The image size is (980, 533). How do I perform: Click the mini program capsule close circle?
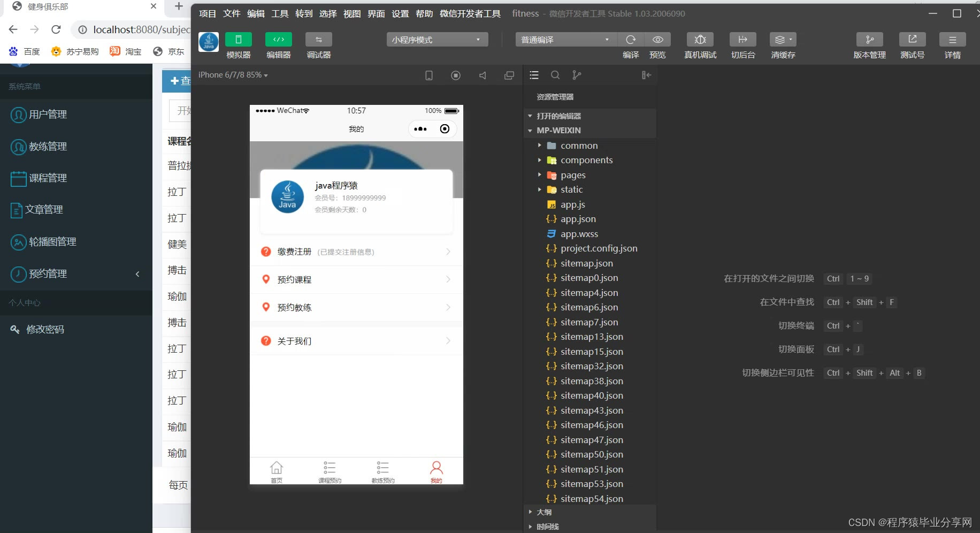[445, 129]
